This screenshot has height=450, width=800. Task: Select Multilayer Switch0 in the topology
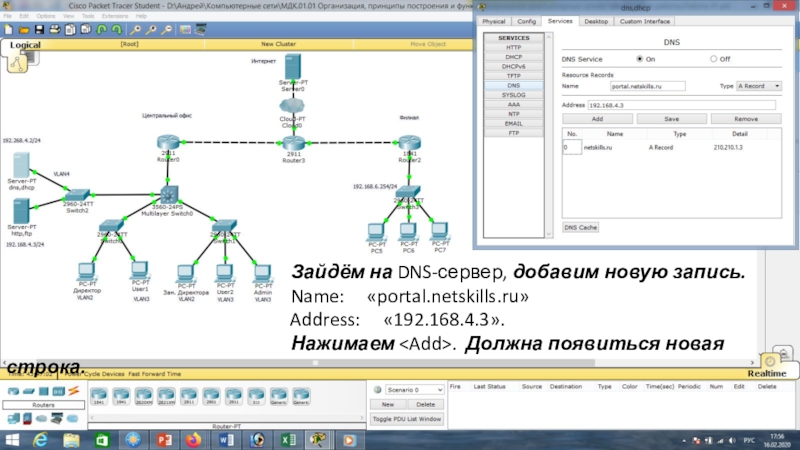click(168, 194)
